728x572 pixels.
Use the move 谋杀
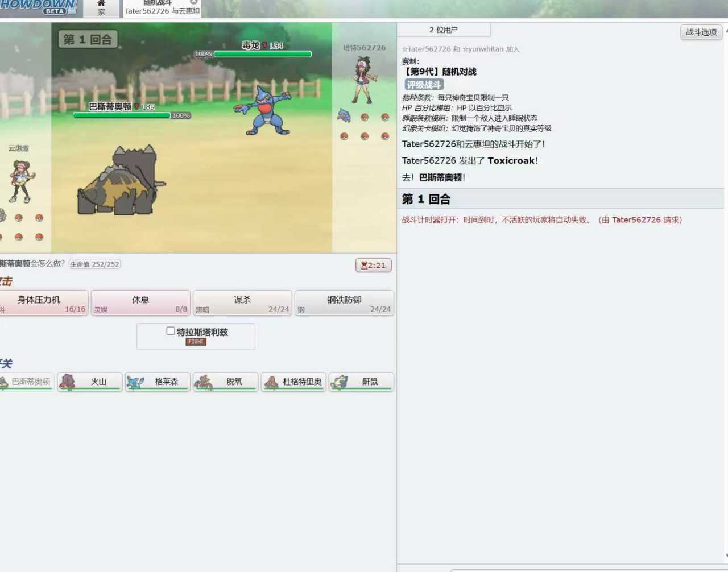pos(242,303)
